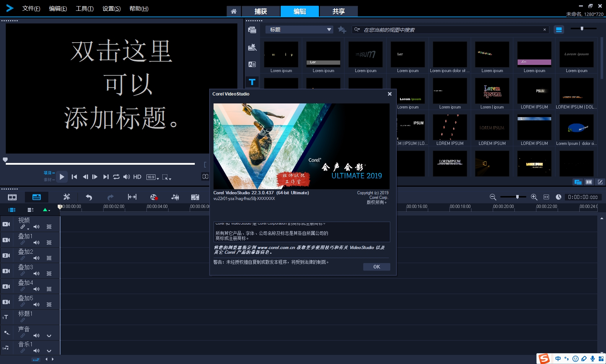The image size is (606, 364).
Task: Undo the last action
Action: point(89,197)
